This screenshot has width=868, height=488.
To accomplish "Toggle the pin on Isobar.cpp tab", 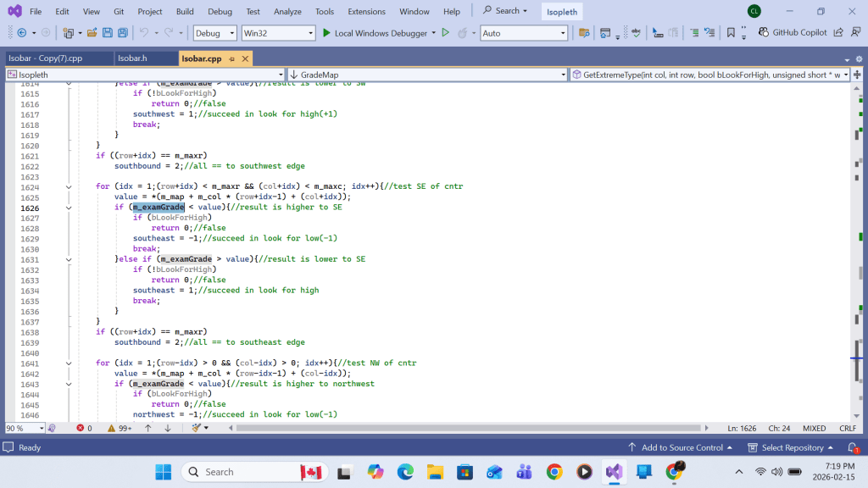I will click(x=231, y=58).
